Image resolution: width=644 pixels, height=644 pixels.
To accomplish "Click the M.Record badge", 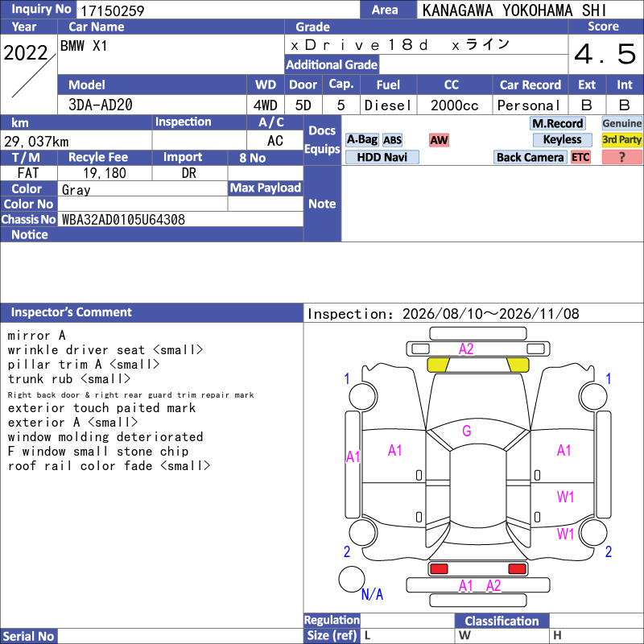I will (x=557, y=123).
